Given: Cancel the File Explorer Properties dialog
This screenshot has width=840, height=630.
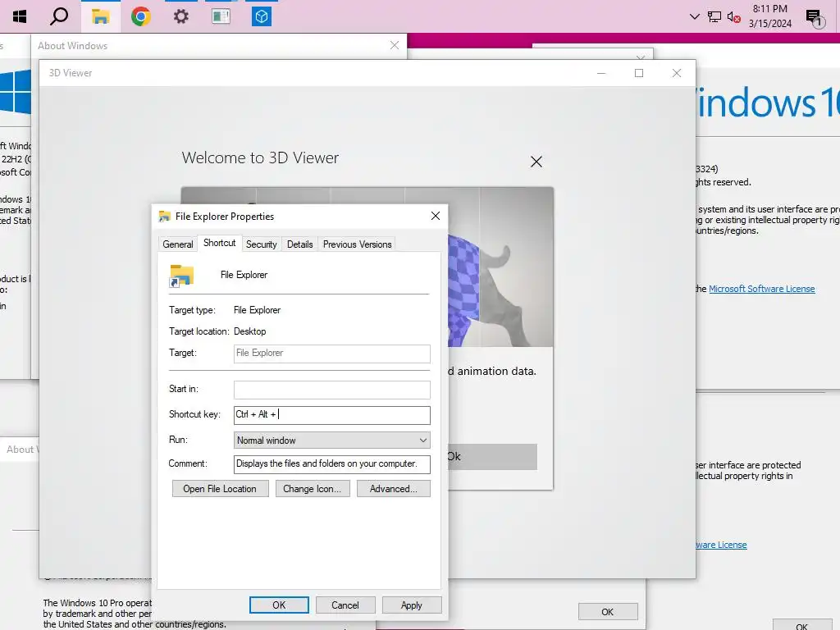Looking at the screenshot, I should tap(345, 605).
